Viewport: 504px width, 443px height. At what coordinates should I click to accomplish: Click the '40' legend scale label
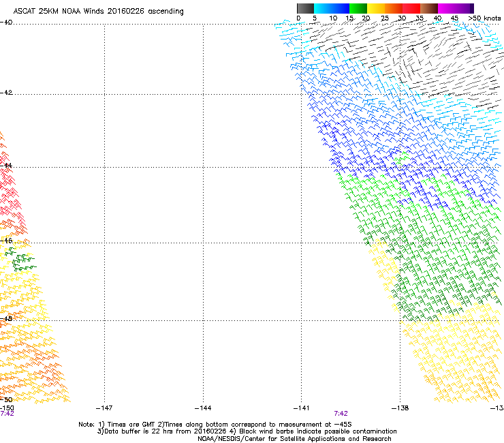coord(437,18)
